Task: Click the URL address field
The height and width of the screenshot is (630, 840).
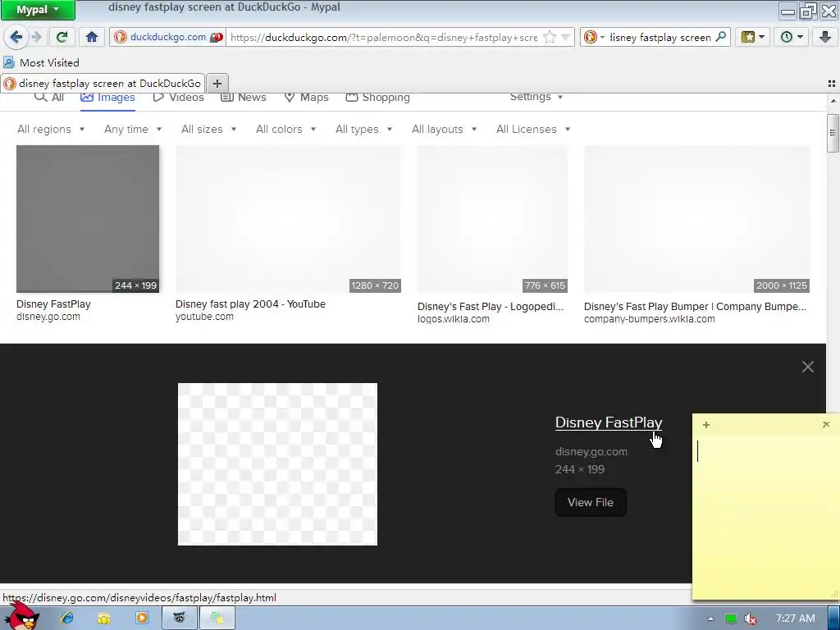Action: coord(384,37)
